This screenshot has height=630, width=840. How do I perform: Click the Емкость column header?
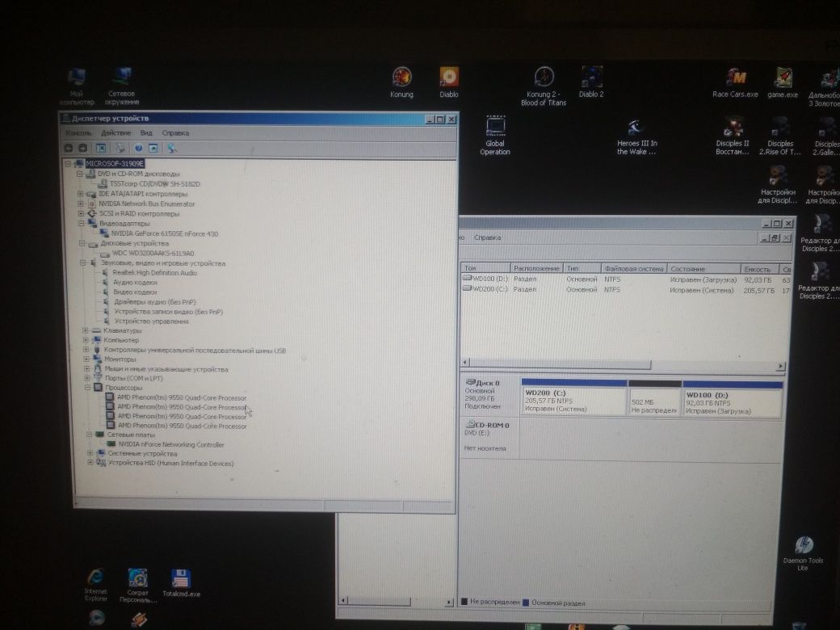[x=760, y=269]
